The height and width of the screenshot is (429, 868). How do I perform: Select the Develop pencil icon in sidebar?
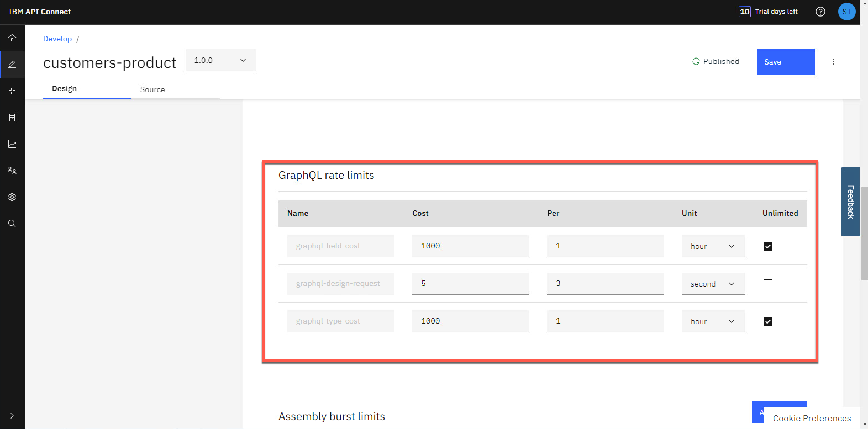(x=12, y=65)
